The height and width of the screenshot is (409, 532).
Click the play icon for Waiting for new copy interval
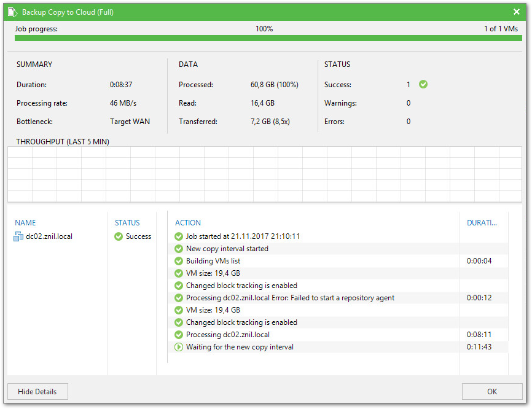pos(179,347)
